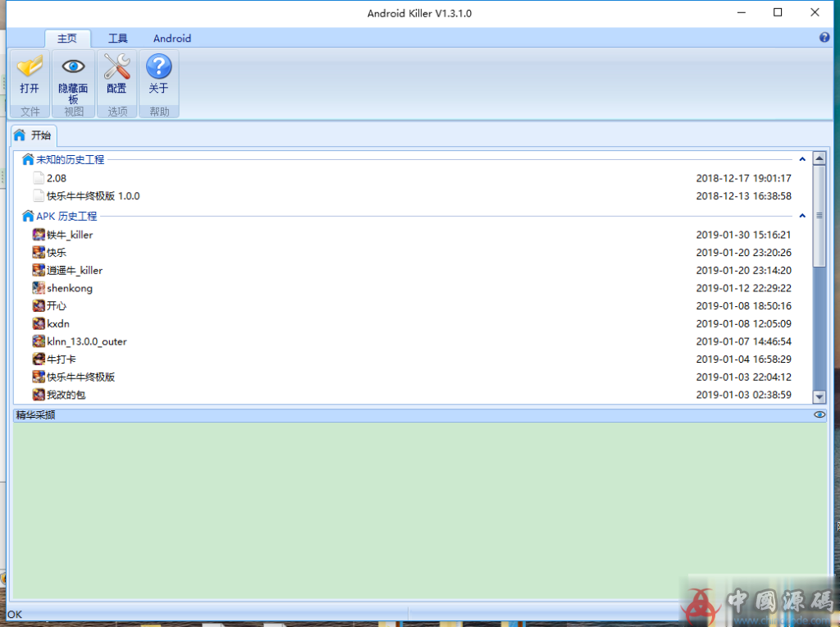The width and height of the screenshot is (840, 627).
Task: Click the 逍遥牛_killer project icon
Action: click(x=39, y=270)
